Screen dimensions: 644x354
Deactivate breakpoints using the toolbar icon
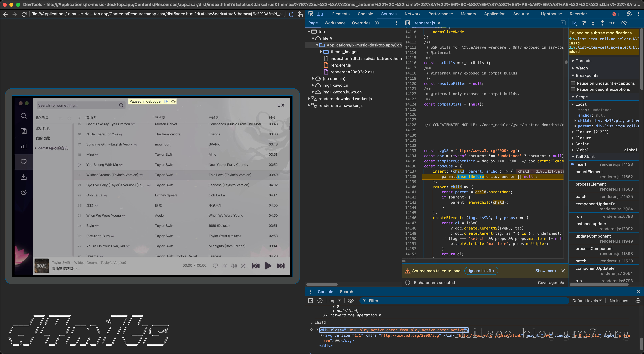coord(624,23)
